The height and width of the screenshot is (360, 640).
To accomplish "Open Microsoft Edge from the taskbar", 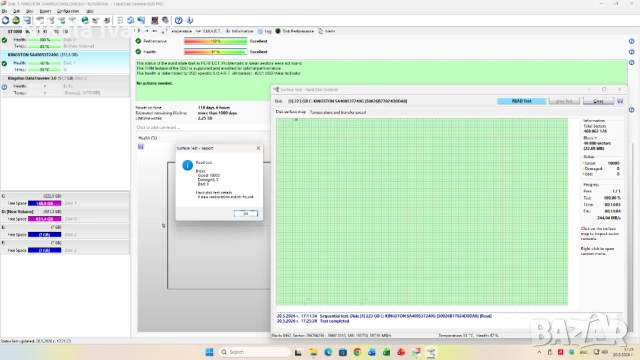I will point(328,352).
